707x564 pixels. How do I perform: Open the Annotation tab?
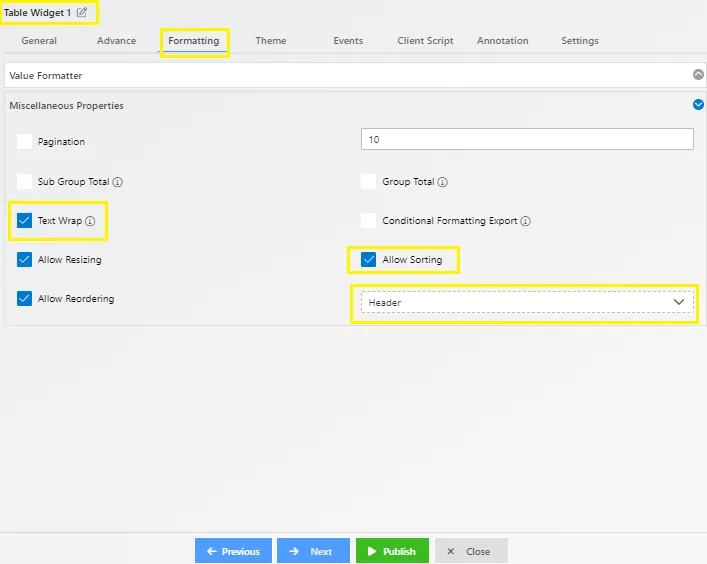point(503,41)
